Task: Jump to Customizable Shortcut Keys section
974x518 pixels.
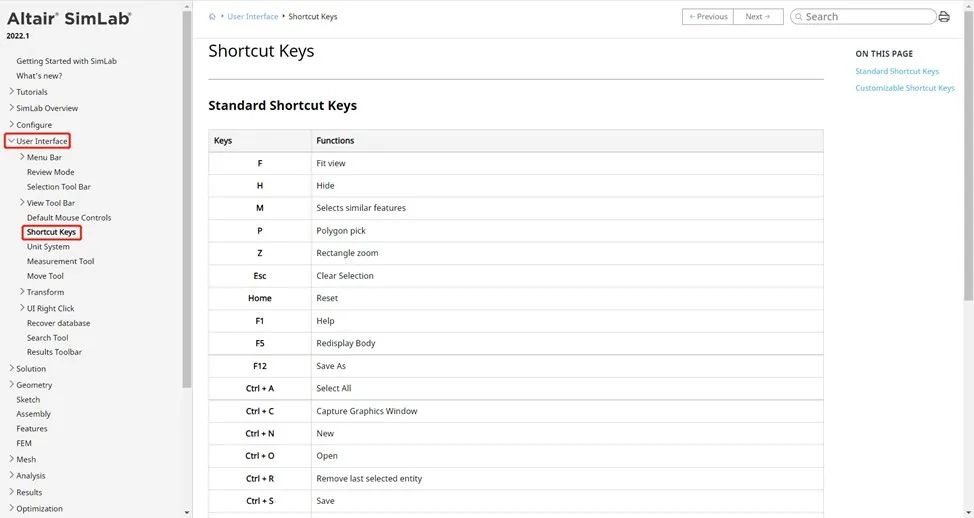Action: coord(905,88)
